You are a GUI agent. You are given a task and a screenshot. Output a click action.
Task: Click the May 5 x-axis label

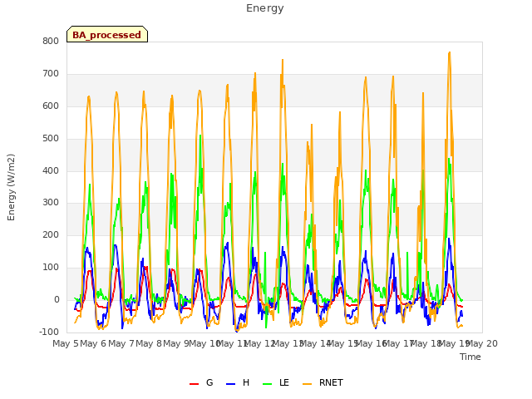click(66, 343)
